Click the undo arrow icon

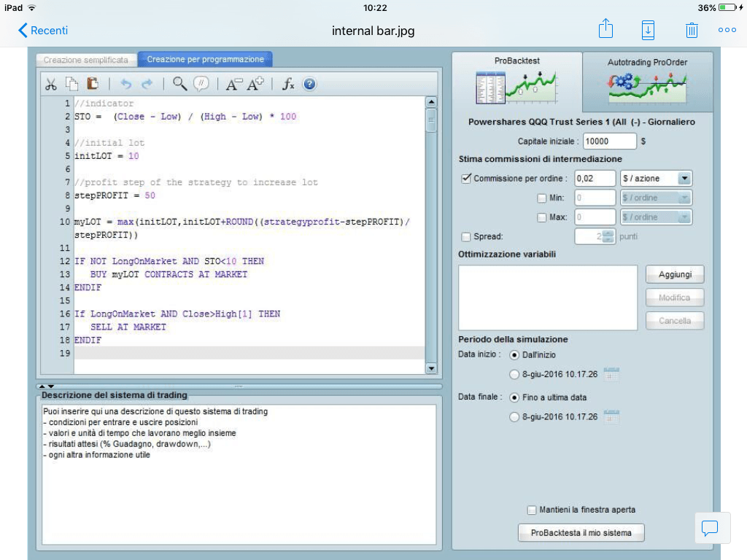click(126, 84)
